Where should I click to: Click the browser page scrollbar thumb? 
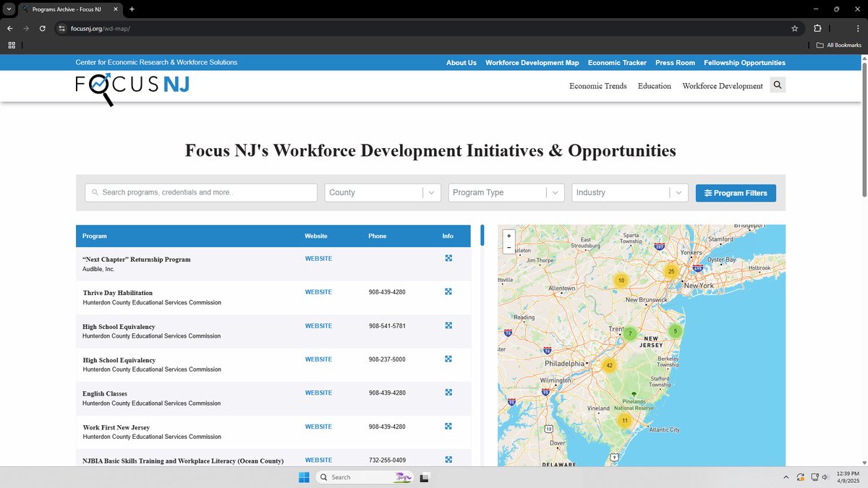864,130
